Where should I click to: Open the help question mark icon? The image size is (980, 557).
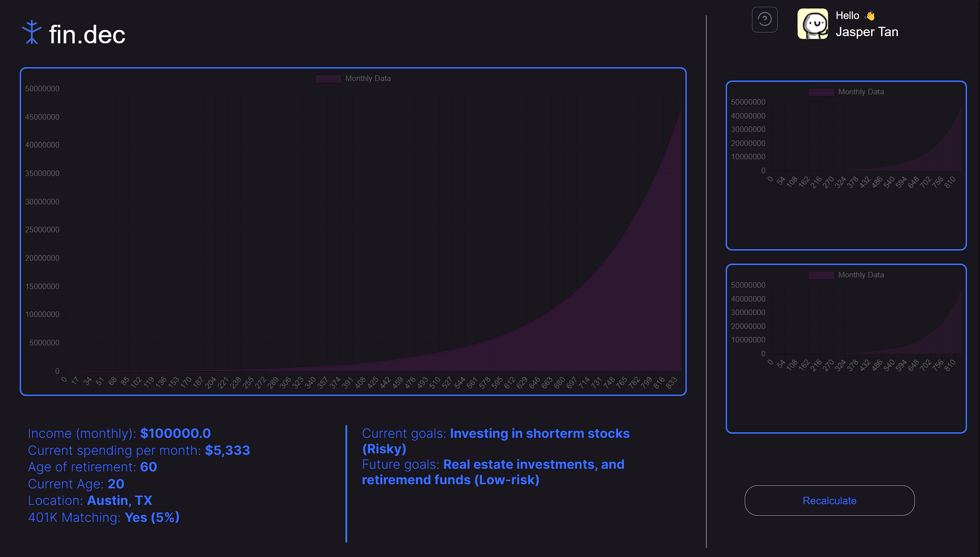(764, 20)
